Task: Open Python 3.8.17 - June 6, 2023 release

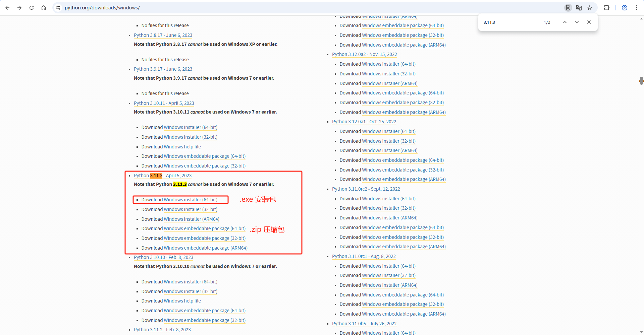Action: click(x=163, y=35)
